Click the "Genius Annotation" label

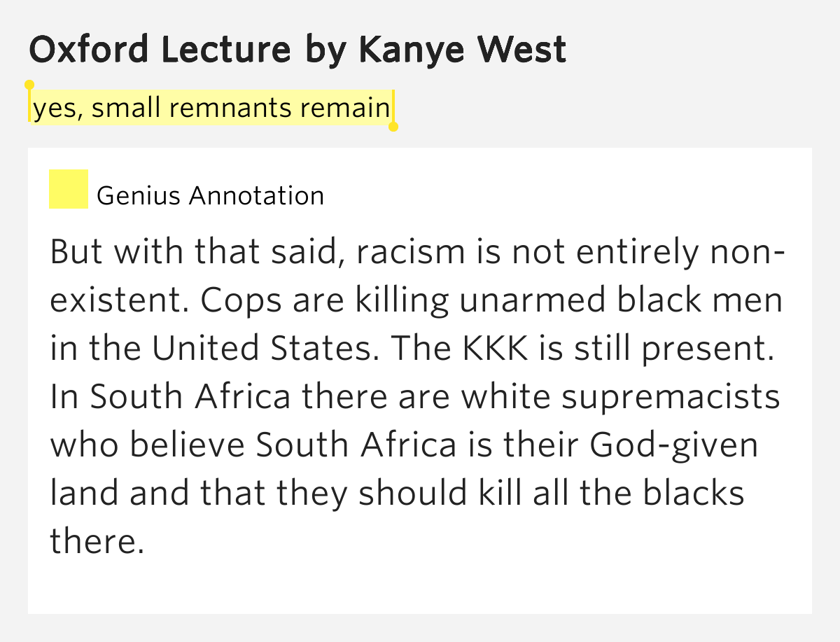210,195
